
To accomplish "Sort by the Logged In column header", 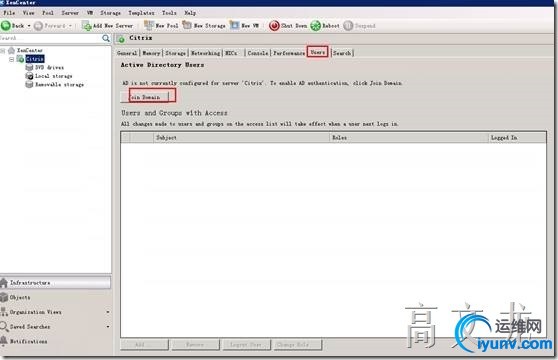I will 517,138.
